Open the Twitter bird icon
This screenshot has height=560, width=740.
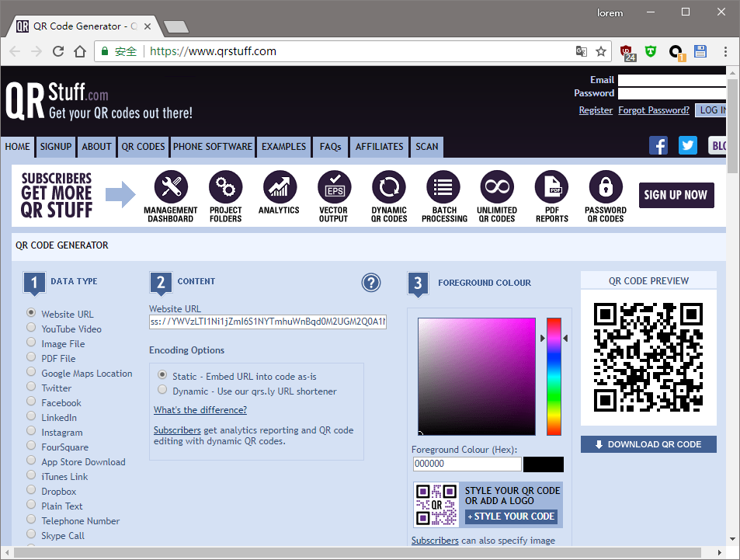click(688, 145)
